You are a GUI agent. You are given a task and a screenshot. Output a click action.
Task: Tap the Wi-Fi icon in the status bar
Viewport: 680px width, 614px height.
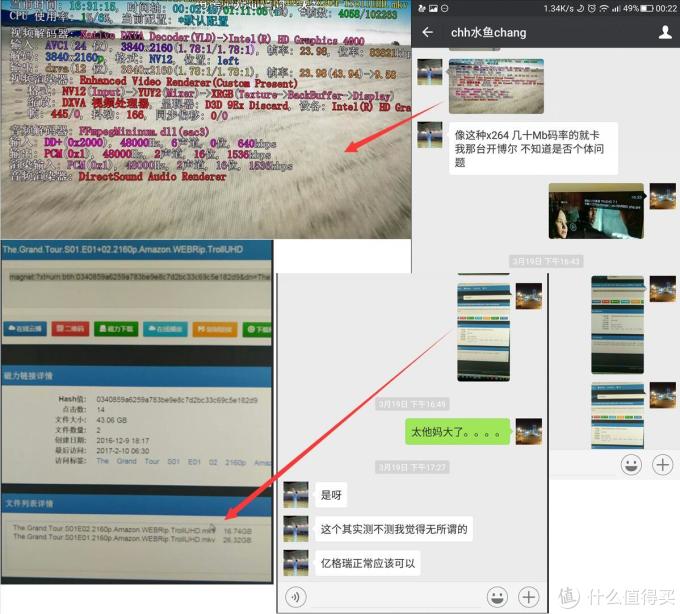[604, 8]
